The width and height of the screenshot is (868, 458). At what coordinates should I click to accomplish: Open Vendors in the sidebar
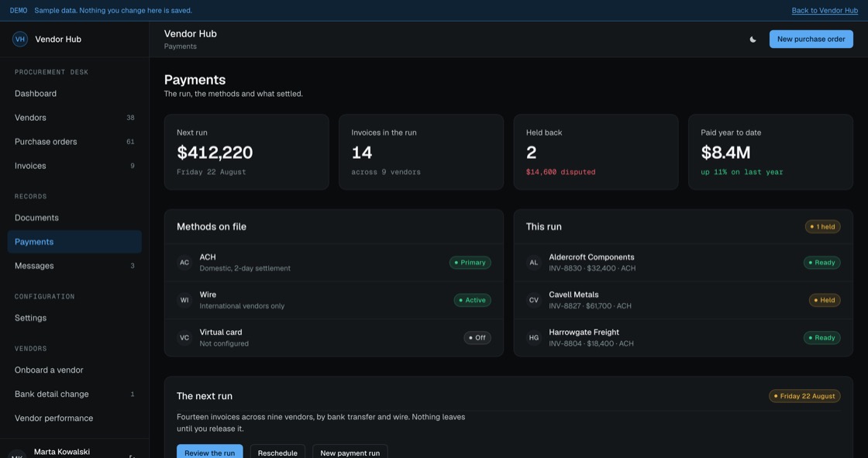pos(74,118)
